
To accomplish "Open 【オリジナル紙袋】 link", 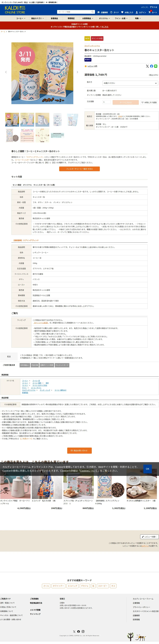I will click(x=41, y=323).
